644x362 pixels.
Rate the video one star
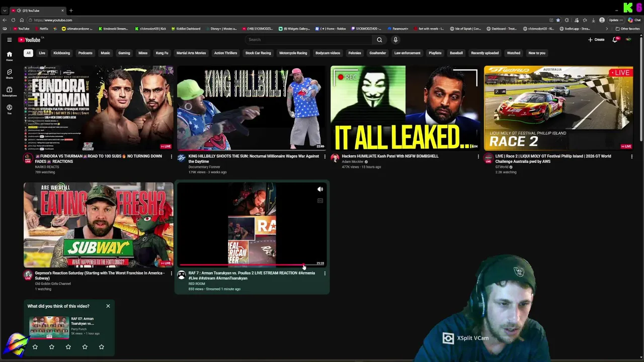coord(35,347)
